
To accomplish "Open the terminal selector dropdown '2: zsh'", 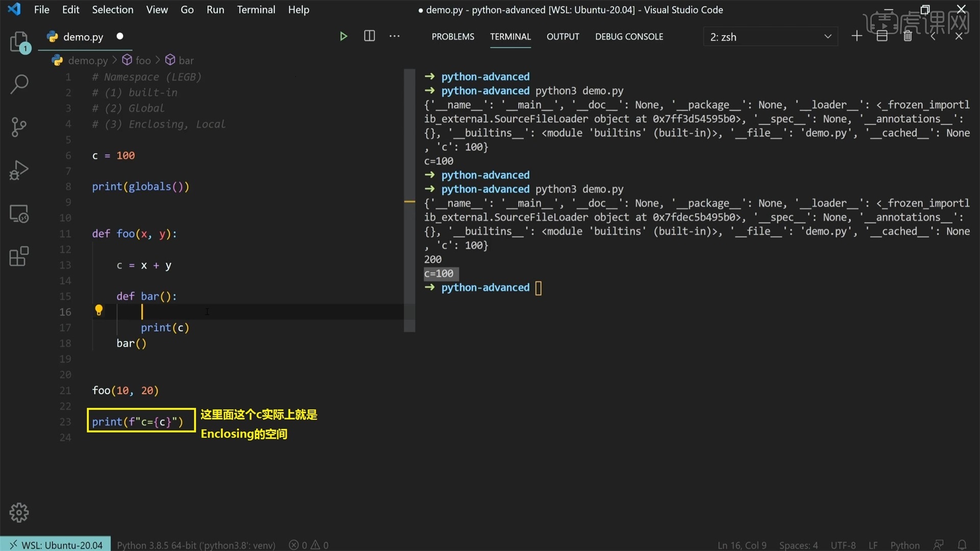I will coord(771,37).
